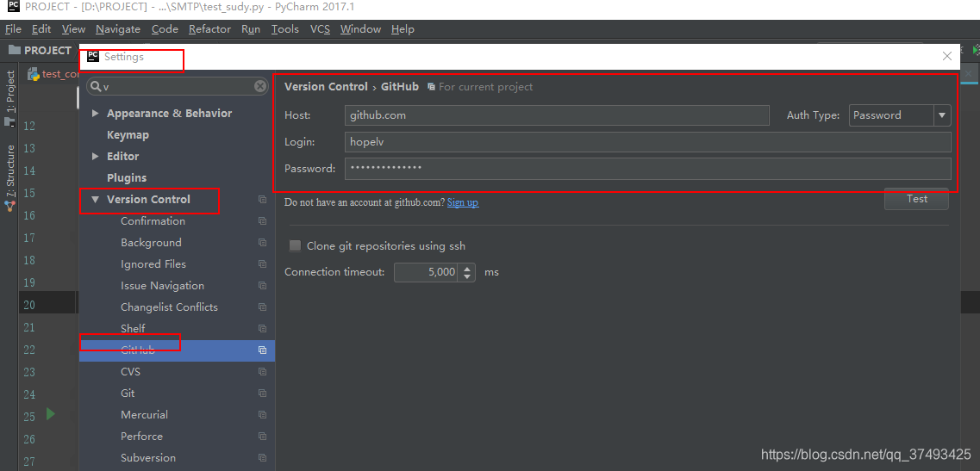Expand the Editor settings section
Viewport: 980px width, 471px height.
[95, 156]
